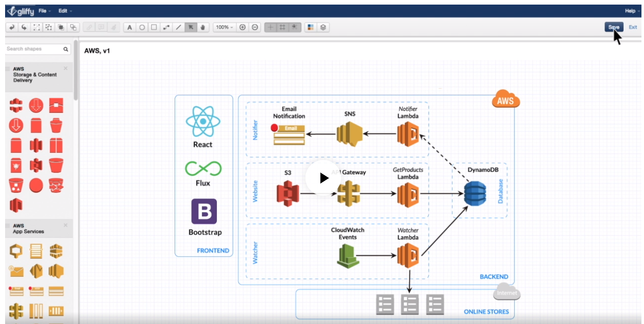Select the Text tool in toolbar
Viewport: 644px width, 324px height.
130,28
